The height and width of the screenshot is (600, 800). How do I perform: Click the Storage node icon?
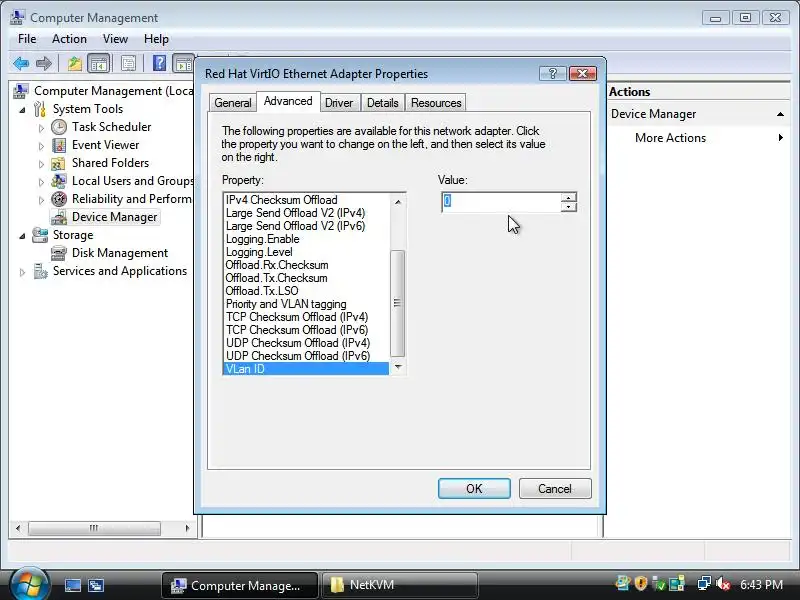[x=40, y=235]
